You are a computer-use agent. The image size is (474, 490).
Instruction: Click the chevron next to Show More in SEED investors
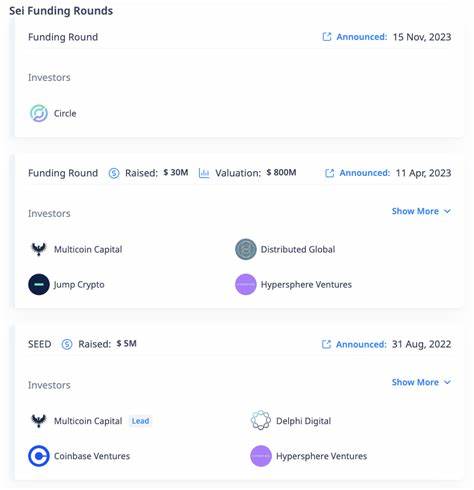(447, 382)
